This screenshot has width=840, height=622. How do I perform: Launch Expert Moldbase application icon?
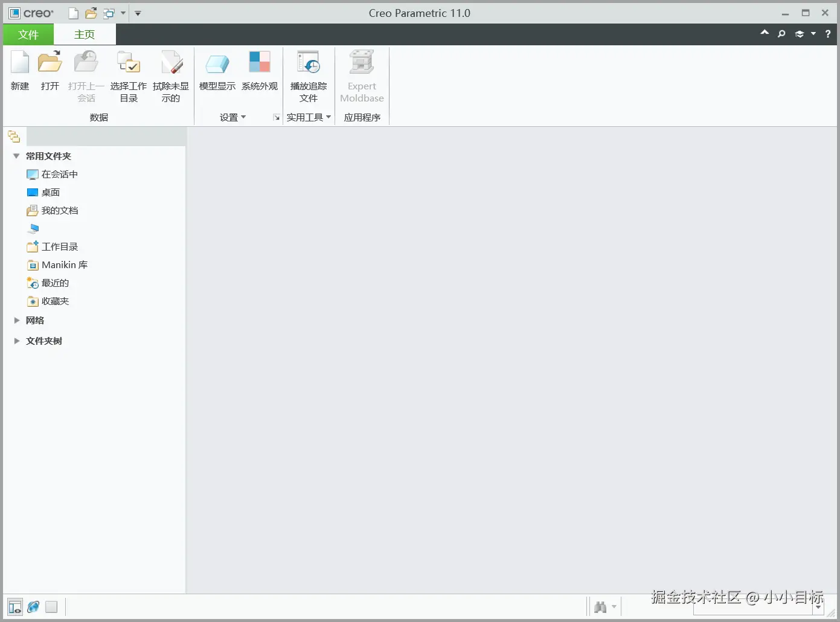362,63
